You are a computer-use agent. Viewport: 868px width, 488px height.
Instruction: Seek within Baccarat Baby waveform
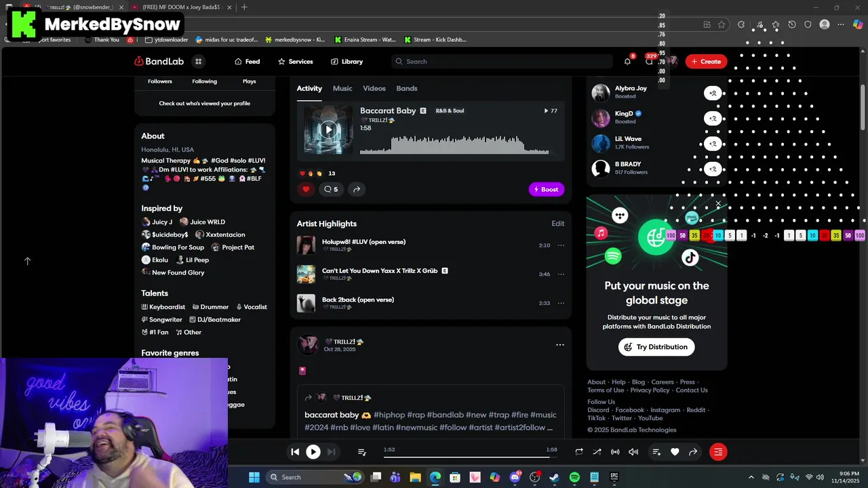click(x=454, y=144)
